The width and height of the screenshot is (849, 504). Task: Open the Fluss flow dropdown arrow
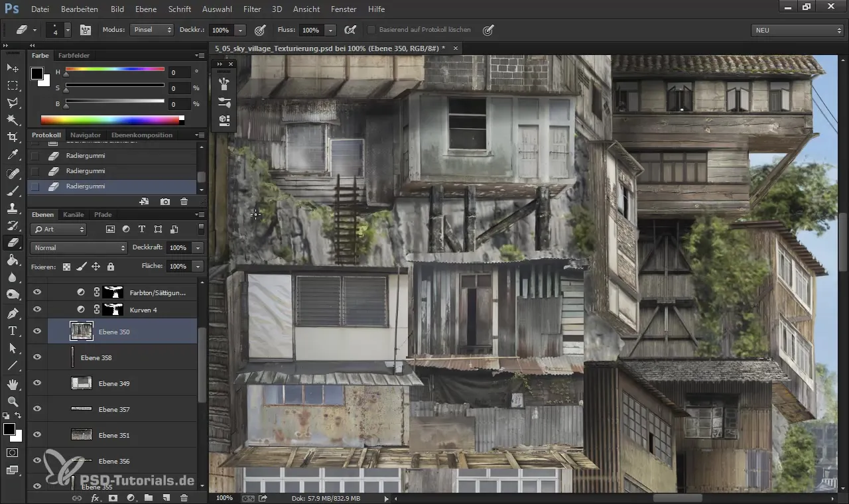(x=330, y=30)
